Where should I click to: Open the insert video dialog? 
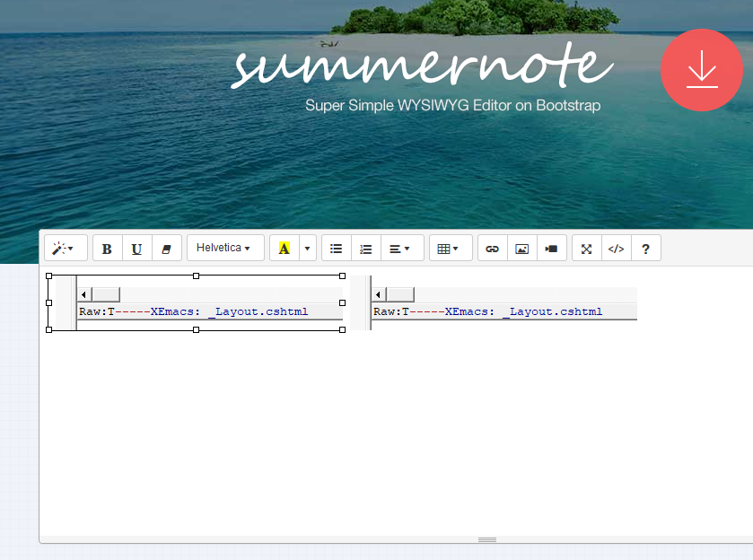pos(551,248)
